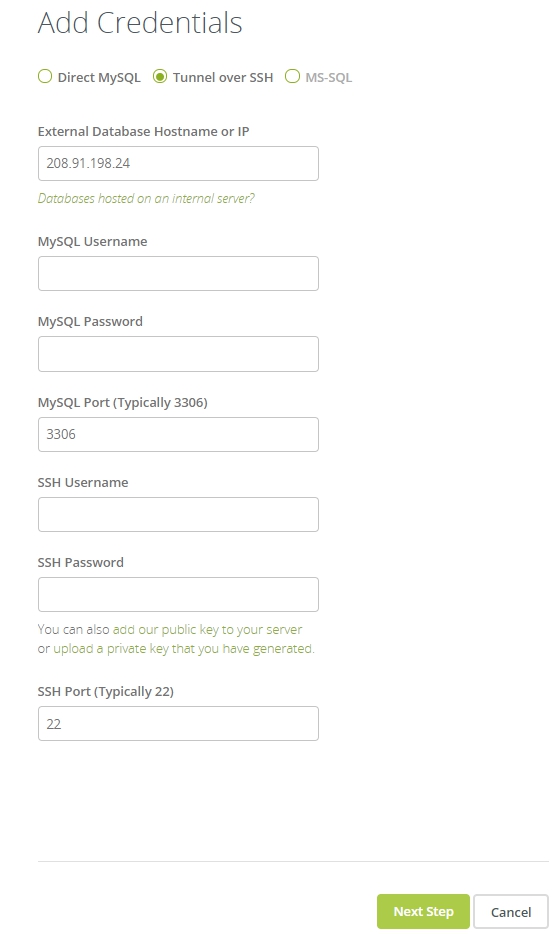Click the green Next Step button
The height and width of the screenshot is (935, 555).
pos(423,912)
